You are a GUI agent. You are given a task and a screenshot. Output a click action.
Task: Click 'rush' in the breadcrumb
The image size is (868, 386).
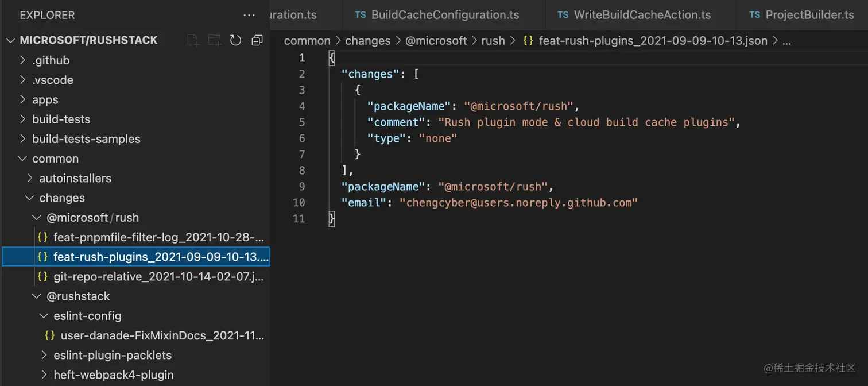pyautogui.click(x=493, y=41)
